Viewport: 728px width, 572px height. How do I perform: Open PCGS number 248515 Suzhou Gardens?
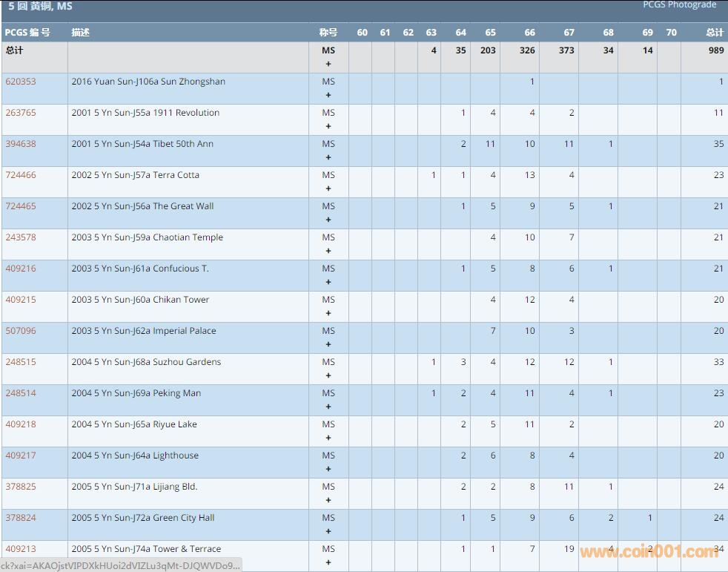click(21, 362)
